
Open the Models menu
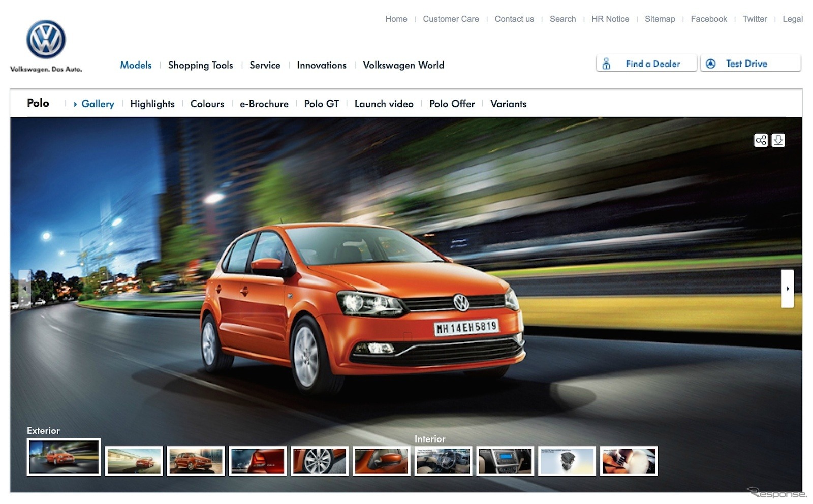[136, 65]
